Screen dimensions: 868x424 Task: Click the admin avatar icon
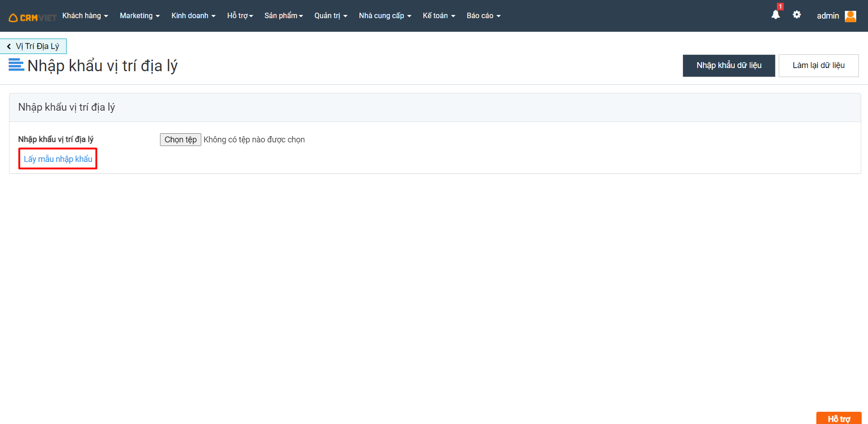click(x=851, y=16)
